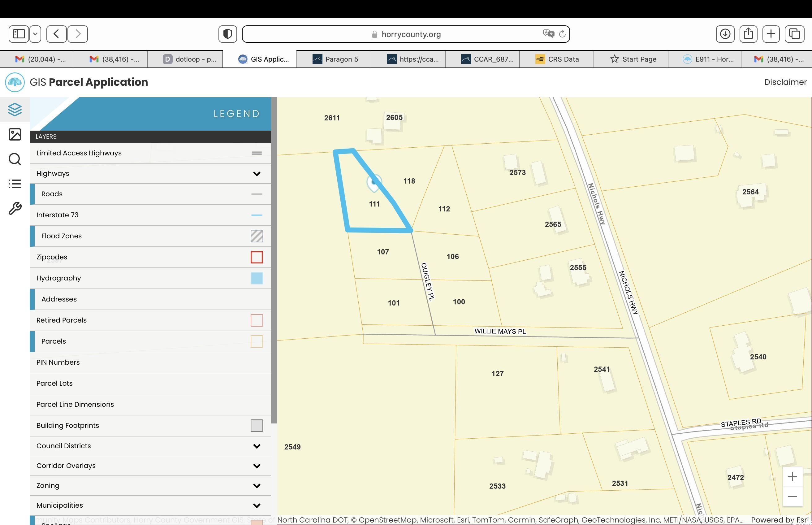Click the Safari share icon
Viewport: 812px width, 525px height.
point(748,34)
